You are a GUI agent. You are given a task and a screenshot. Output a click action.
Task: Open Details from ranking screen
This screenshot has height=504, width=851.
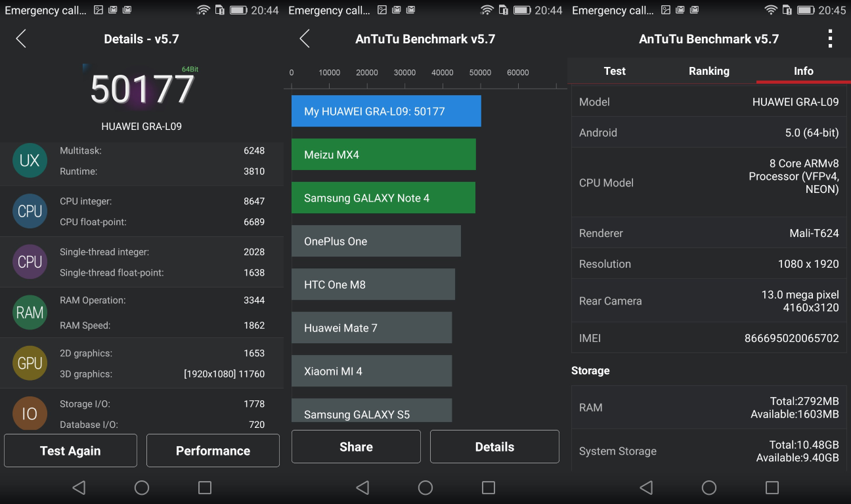tap(494, 447)
